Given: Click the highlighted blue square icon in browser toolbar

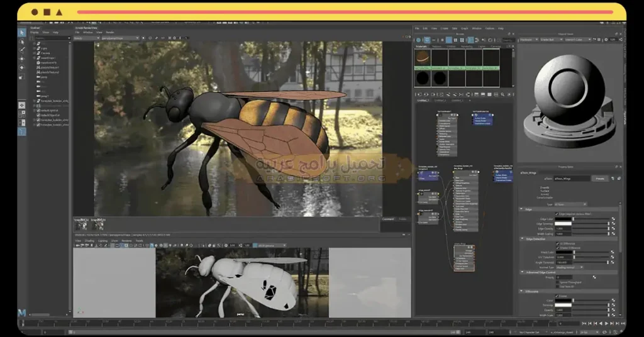Looking at the screenshot, I should (449, 40).
